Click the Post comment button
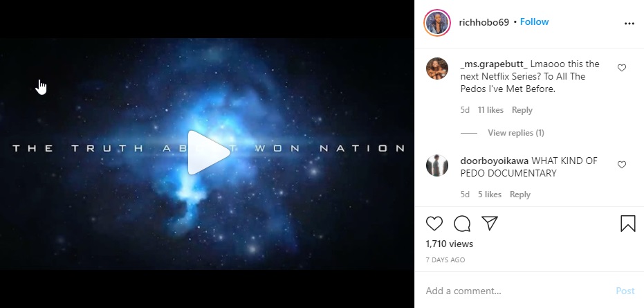This screenshot has height=308, width=644. coord(625,291)
